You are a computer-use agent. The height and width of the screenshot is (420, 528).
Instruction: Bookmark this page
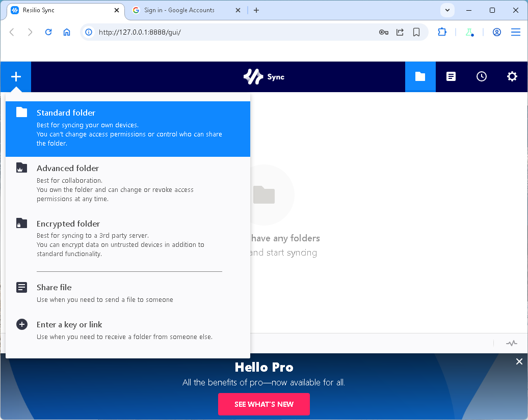416,32
